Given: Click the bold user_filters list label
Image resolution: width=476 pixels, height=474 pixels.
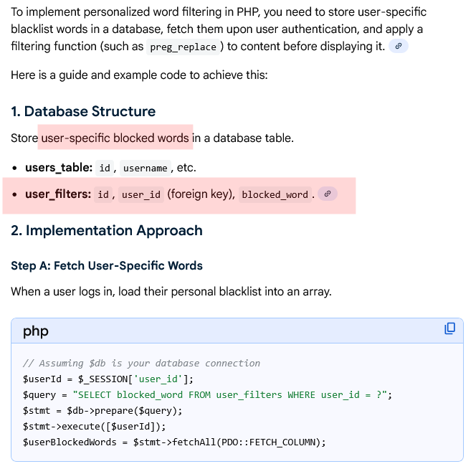Looking at the screenshot, I should point(58,194).
